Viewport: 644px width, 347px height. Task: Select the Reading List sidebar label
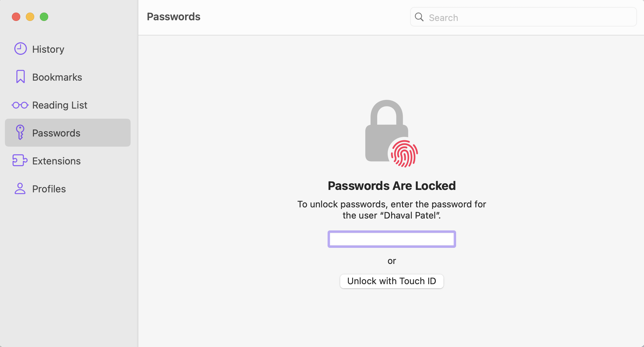[x=60, y=105]
